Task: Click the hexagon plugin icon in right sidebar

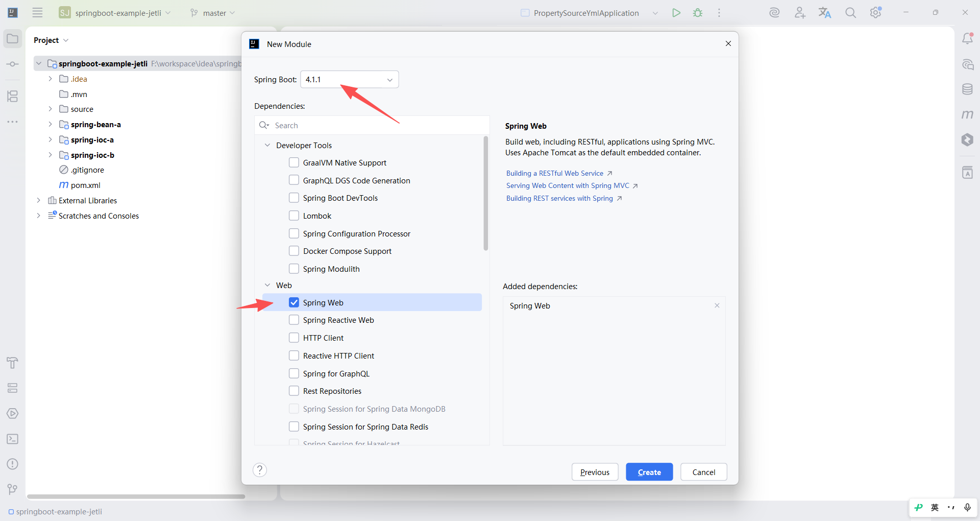Action: pos(967,140)
